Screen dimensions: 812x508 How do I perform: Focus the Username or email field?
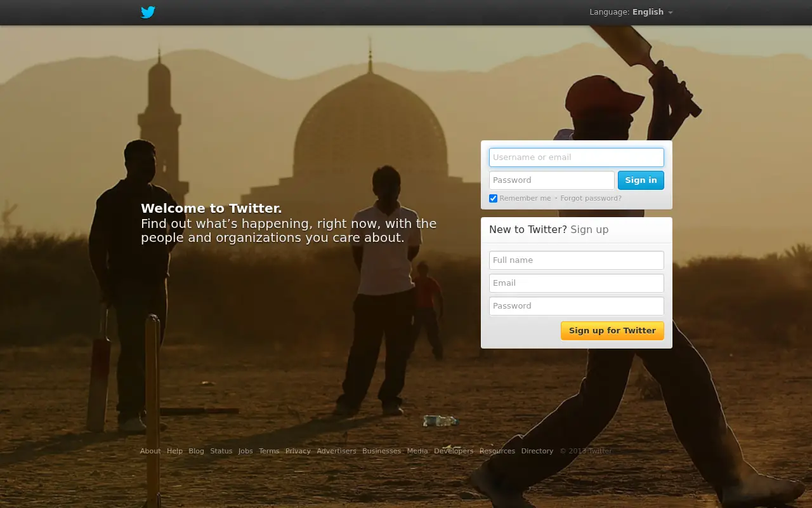pyautogui.click(x=576, y=157)
